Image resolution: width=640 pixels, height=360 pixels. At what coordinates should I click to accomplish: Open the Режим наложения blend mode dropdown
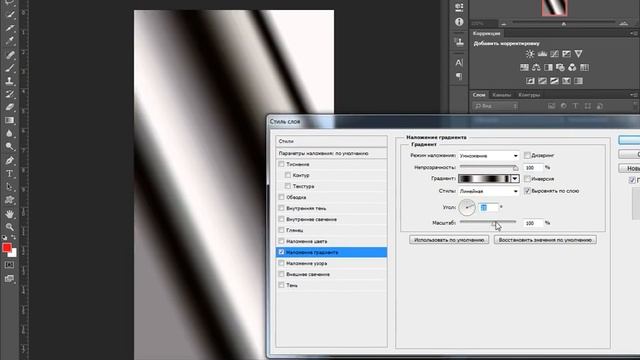pos(489,156)
